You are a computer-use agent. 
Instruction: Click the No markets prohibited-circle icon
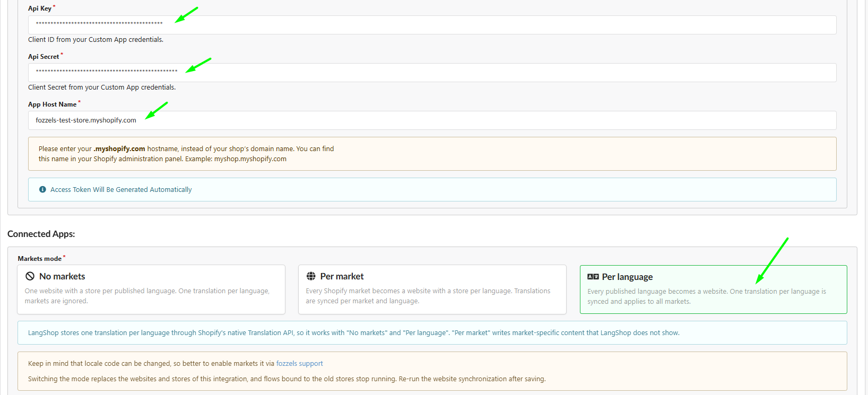point(30,276)
